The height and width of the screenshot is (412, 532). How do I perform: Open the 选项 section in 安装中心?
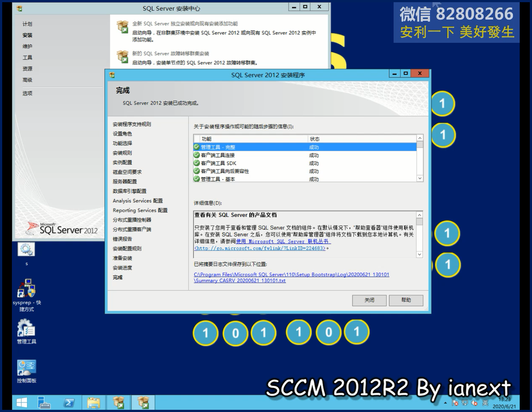point(27,93)
